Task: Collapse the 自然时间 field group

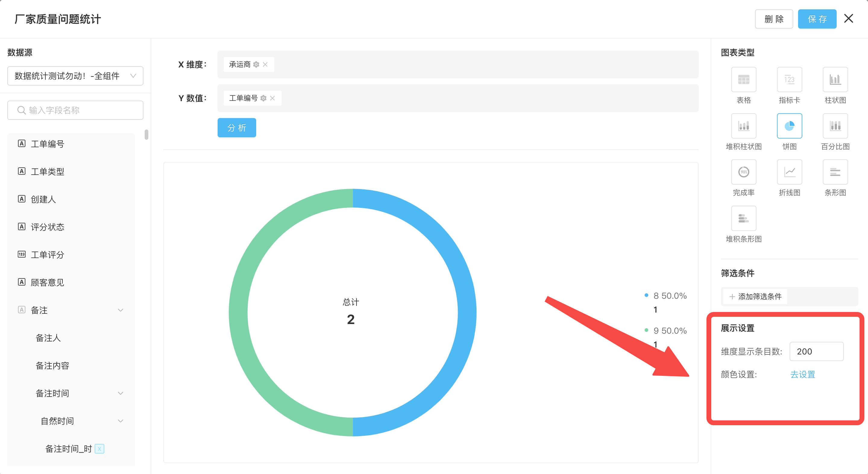Action: coord(120,421)
